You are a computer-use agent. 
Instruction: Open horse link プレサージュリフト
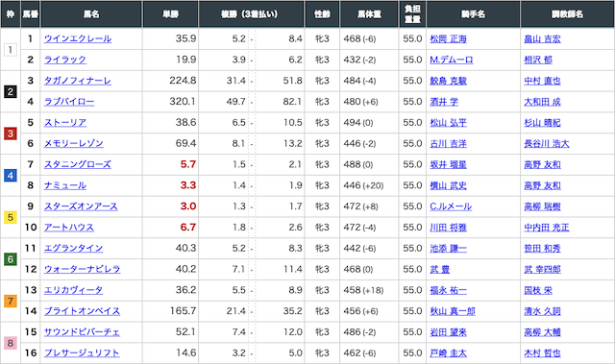point(82,353)
